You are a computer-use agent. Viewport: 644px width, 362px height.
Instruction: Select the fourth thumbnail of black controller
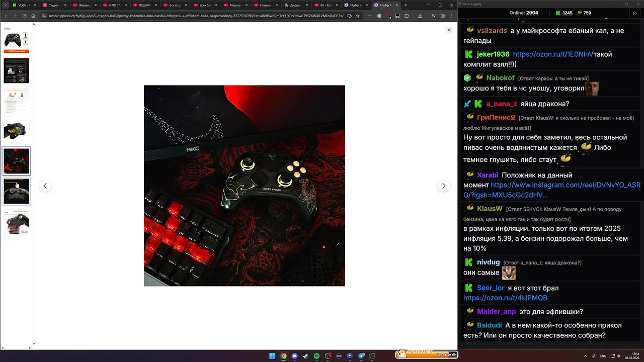(16, 131)
